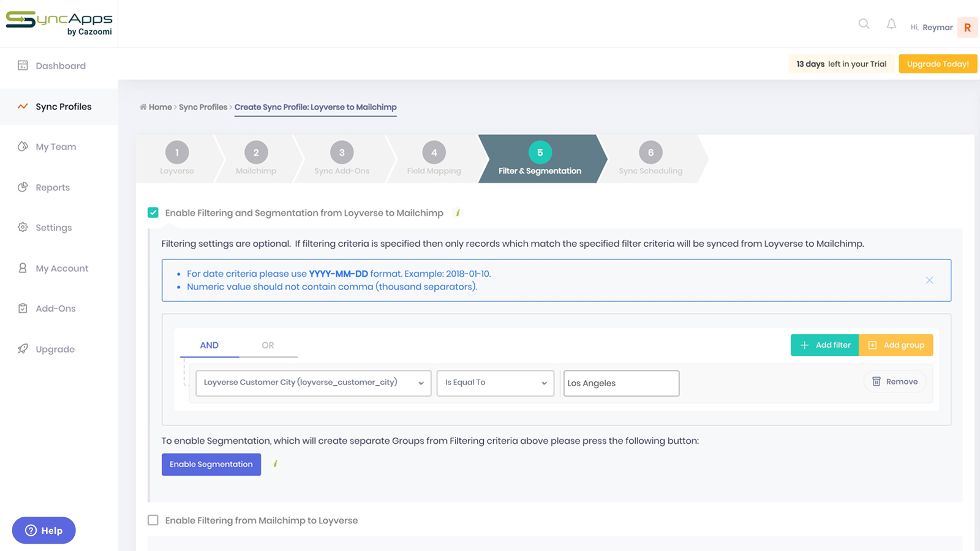Uncheck Enable Filtering and Segmentation from Loyverse
The image size is (980, 551).
(x=153, y=212)
